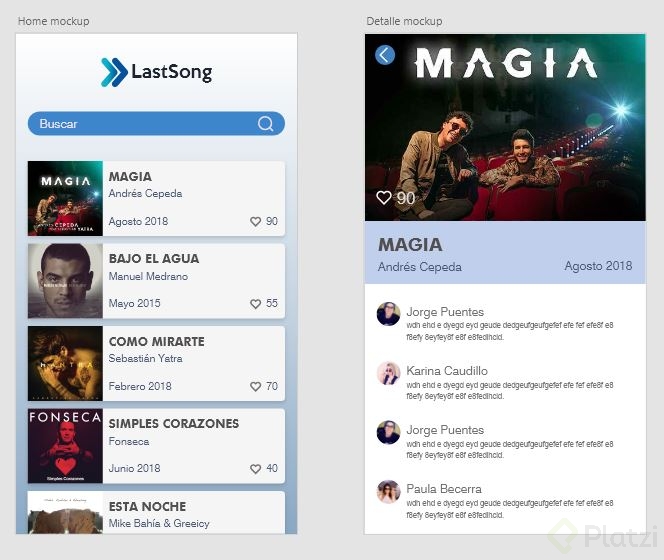Click the commenter name Karina Caudillo
The width and height of the screenshot is (664, 560).
447,371
